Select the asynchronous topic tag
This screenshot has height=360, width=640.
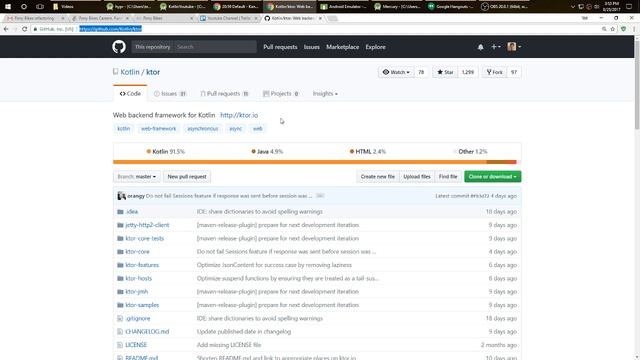pyautogui.click(x=202, y=129)
